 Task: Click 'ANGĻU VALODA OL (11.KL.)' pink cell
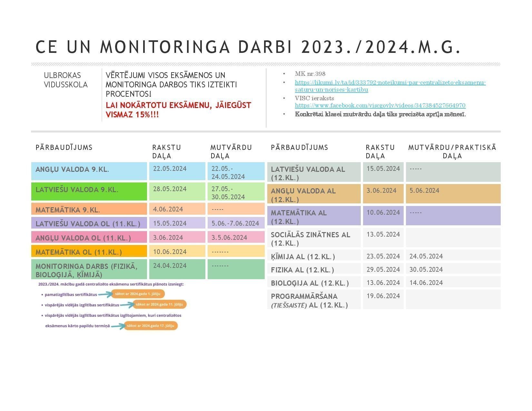pos(89,237)
